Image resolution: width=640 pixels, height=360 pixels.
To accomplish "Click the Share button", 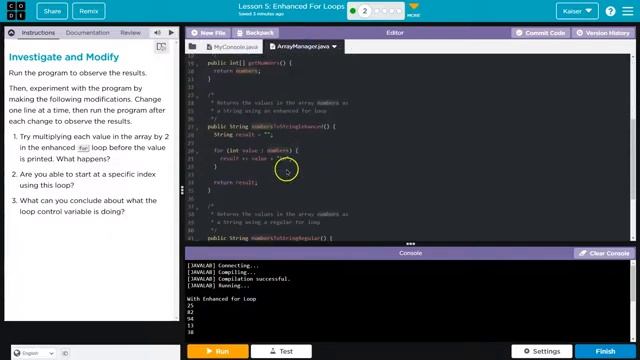I will [52, 11].
